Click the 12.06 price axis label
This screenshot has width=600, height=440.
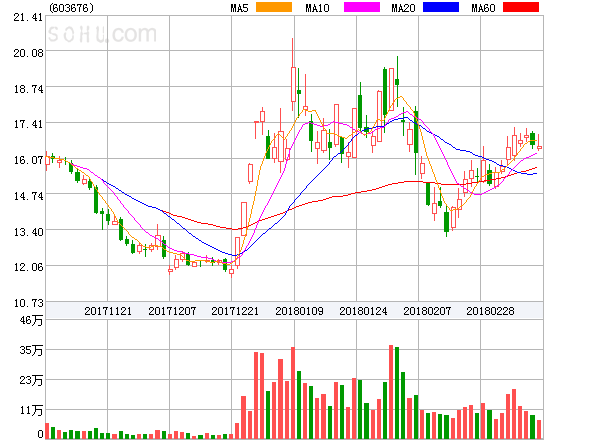click(29, 267)
